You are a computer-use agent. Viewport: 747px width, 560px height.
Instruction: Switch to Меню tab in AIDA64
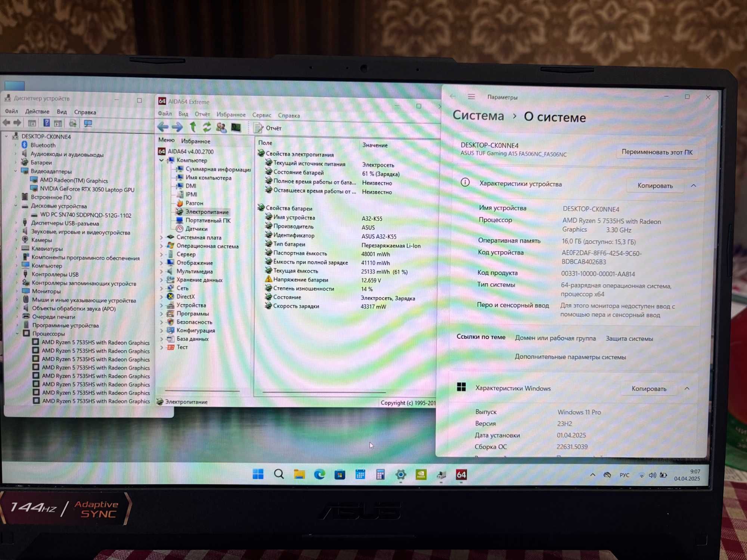click(x=166, y=140)
